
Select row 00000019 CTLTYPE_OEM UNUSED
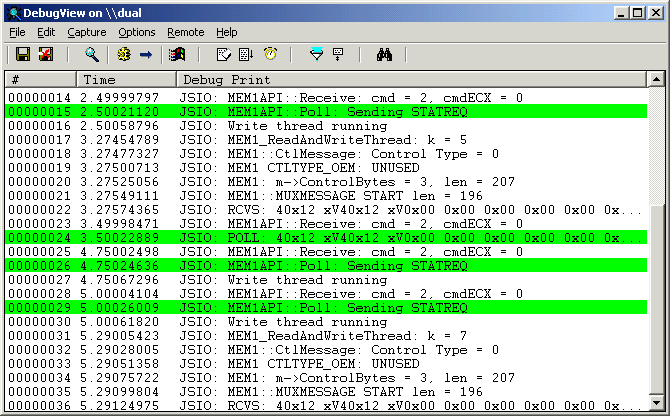pos(326,168)
